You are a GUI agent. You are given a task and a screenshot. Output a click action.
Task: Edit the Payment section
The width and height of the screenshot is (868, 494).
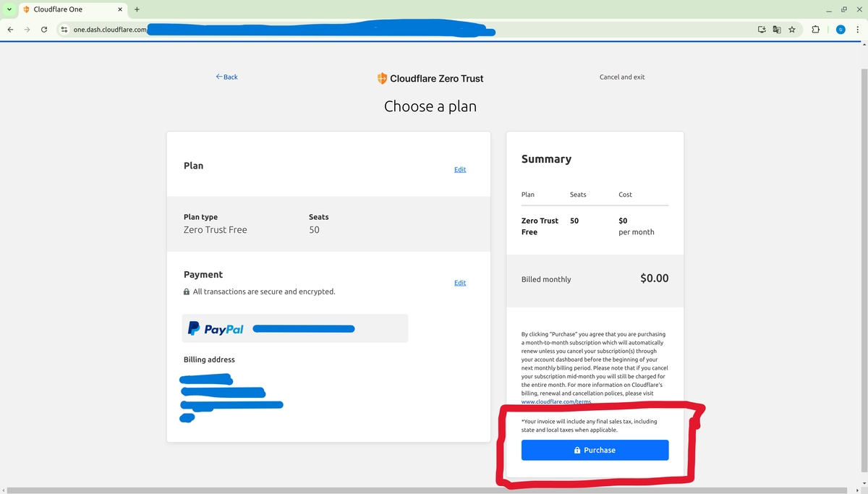(460, 283)
